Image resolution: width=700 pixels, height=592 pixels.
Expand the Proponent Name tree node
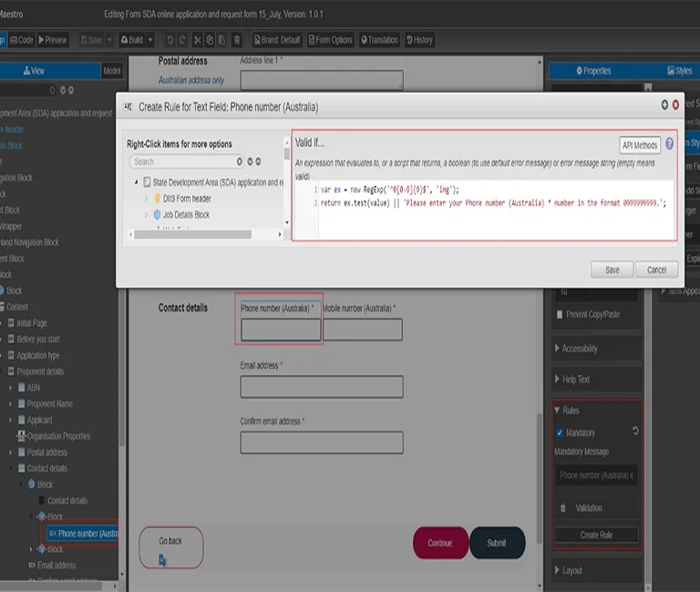pyautogui.click(x=10, y=403)
